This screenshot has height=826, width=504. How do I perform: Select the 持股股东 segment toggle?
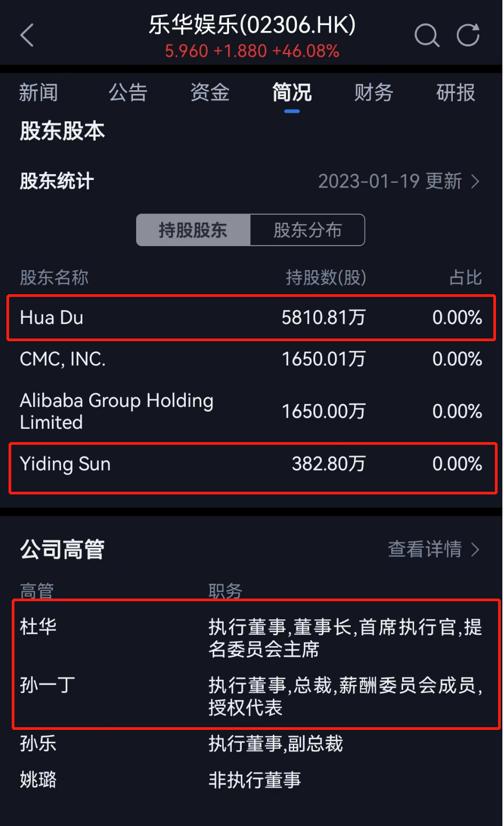coord(193,230)
